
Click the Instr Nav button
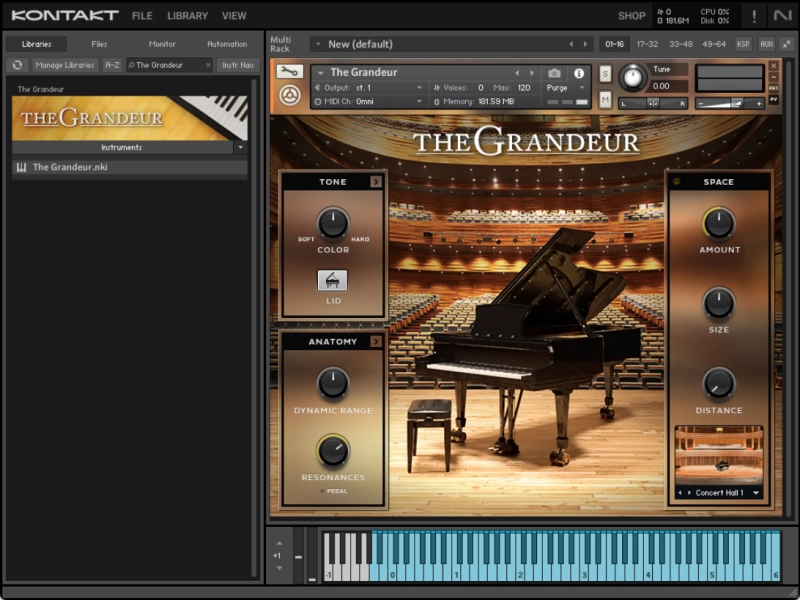(236, 65)
